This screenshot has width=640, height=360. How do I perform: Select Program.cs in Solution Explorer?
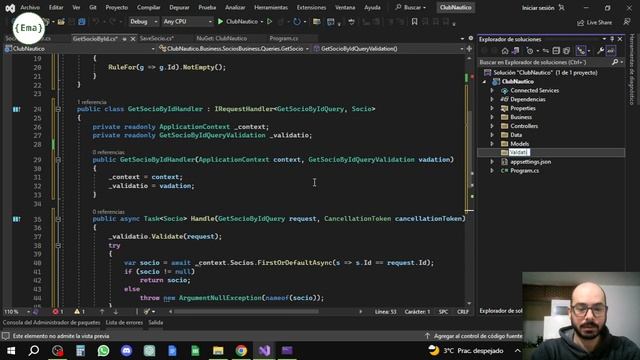(524, 171)
